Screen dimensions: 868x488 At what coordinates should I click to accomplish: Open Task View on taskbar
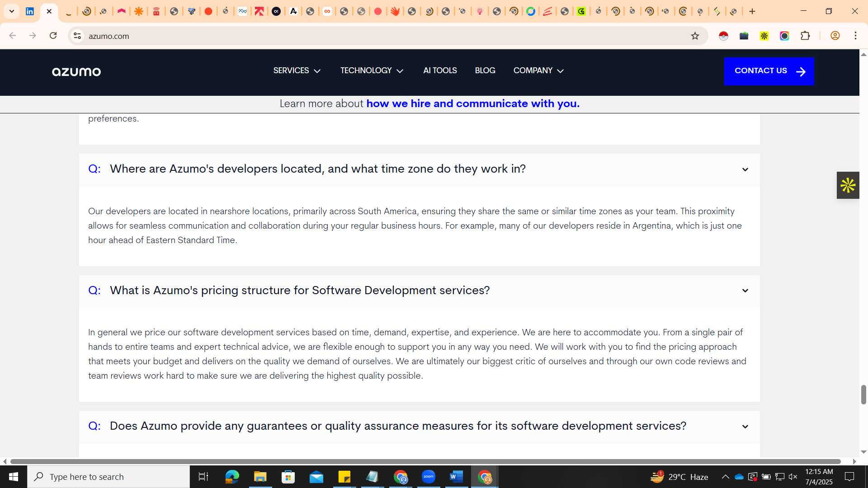click(203, 477)
